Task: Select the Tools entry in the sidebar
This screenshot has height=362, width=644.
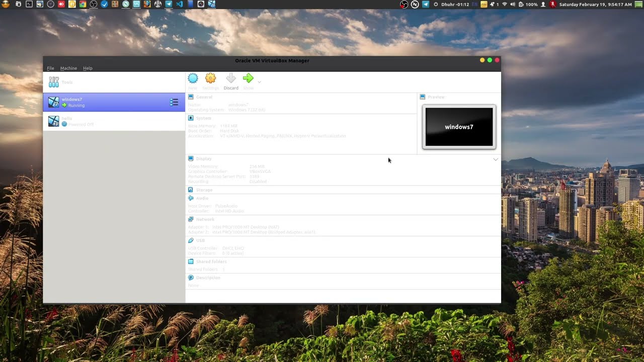Action: (114, 82)
